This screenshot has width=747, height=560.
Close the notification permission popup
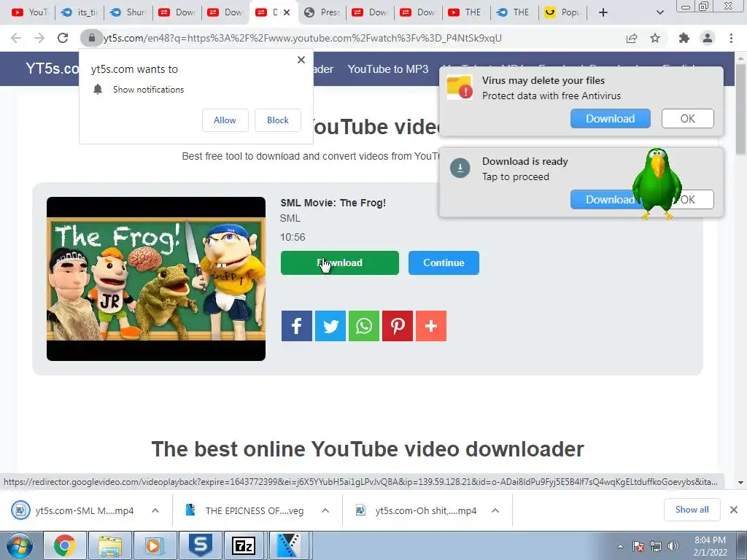click(x=301, y=60)
